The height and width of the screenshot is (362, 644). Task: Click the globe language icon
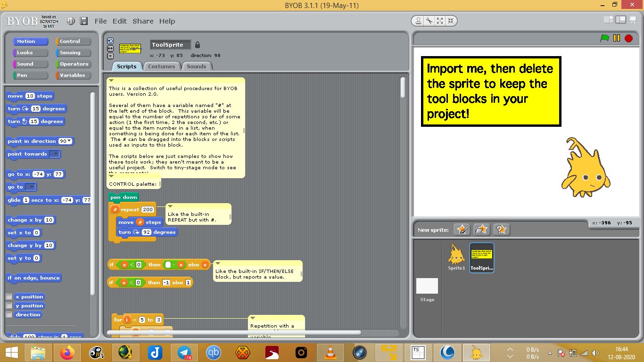(x=71, y=21)
